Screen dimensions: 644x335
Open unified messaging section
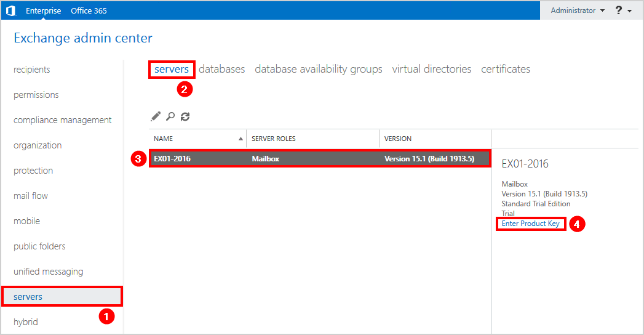click(x=49, y=272)
